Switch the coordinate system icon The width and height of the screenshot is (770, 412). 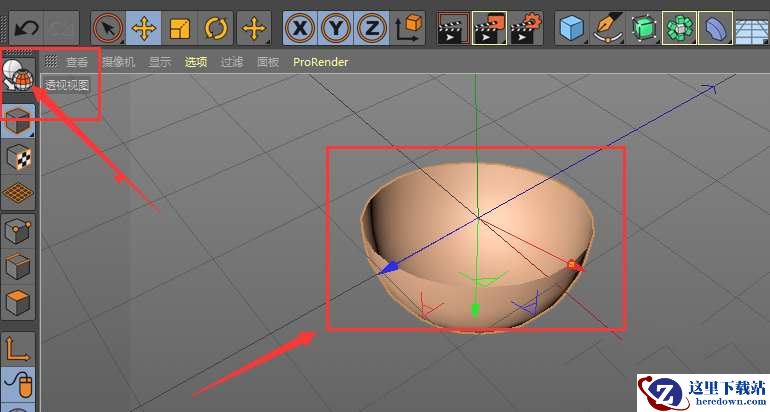409,29
